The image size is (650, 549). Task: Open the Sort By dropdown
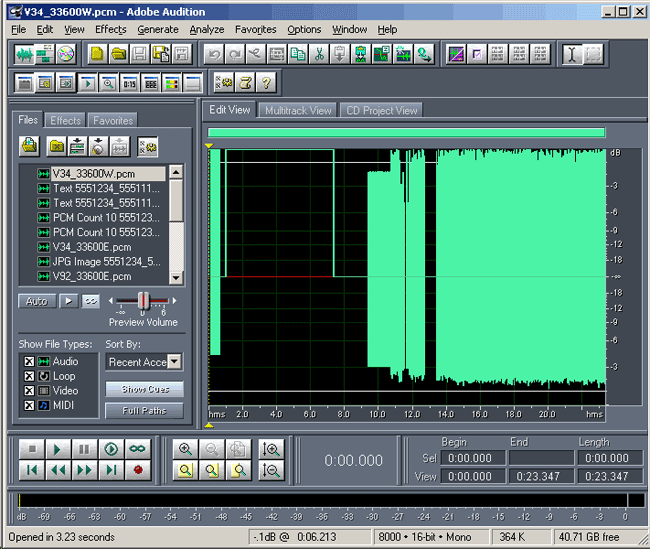pyautogui.click(x=175, y=362)
